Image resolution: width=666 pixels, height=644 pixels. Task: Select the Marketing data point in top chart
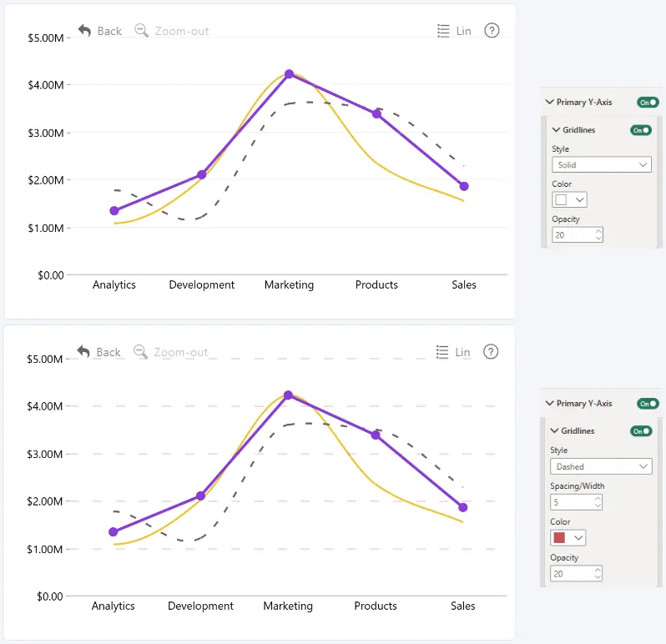pyautogui.click(x=290, y=74)
